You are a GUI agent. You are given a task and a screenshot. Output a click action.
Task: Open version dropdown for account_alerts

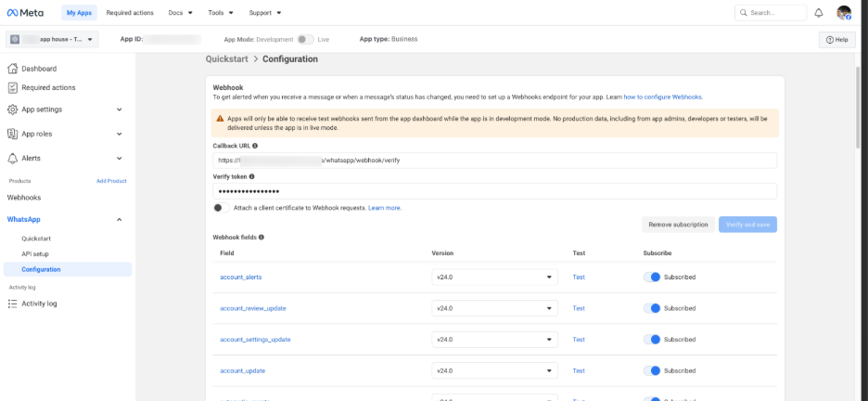[x=494, y=277]
